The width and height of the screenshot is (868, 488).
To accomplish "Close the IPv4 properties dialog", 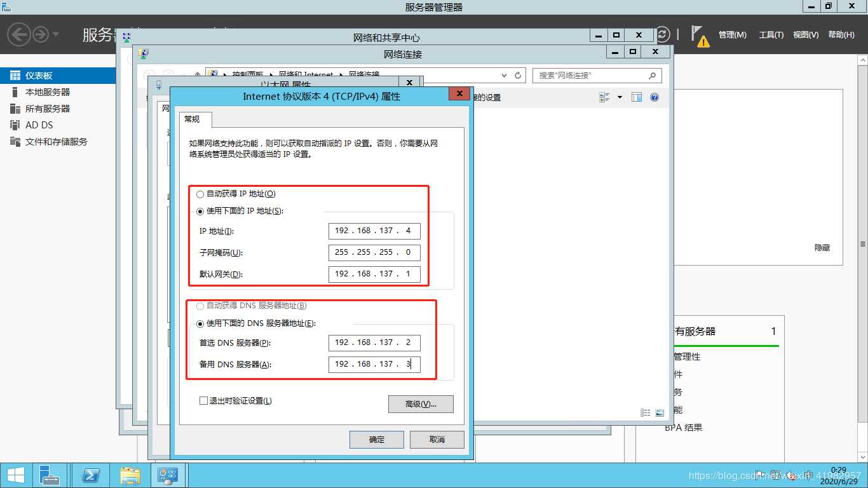I will click(x=459, y=93).
